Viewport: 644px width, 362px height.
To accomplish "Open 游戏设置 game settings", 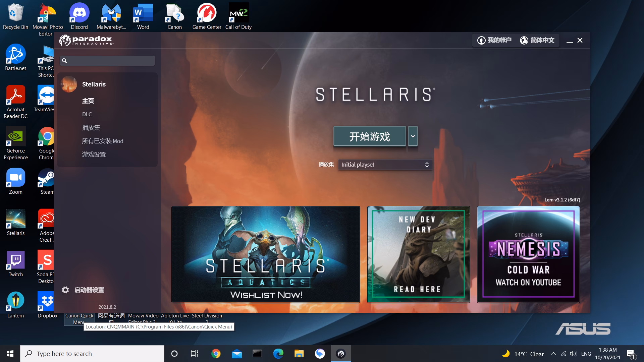I will coord(94,155).
